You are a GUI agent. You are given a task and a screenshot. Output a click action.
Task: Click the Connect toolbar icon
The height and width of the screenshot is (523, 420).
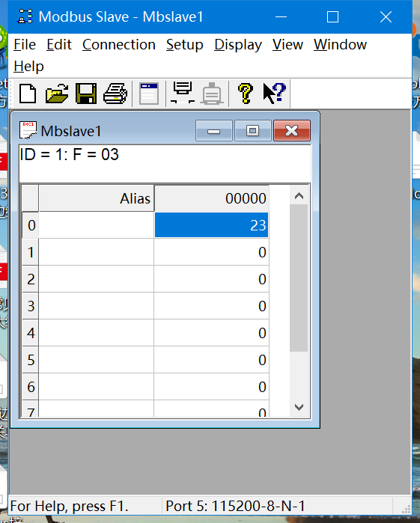click(182, 93)
